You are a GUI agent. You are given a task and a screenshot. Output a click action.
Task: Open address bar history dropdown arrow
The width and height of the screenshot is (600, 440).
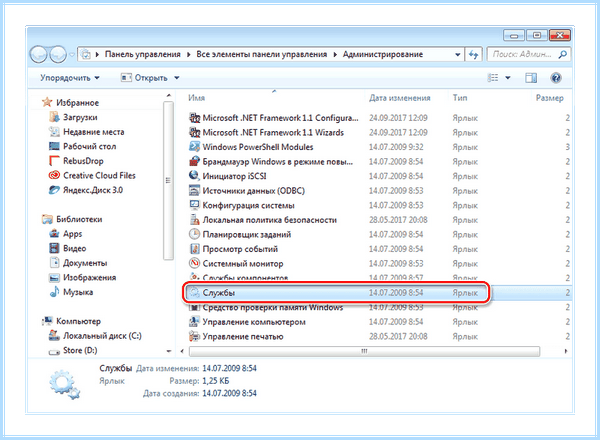pos(458,54)
